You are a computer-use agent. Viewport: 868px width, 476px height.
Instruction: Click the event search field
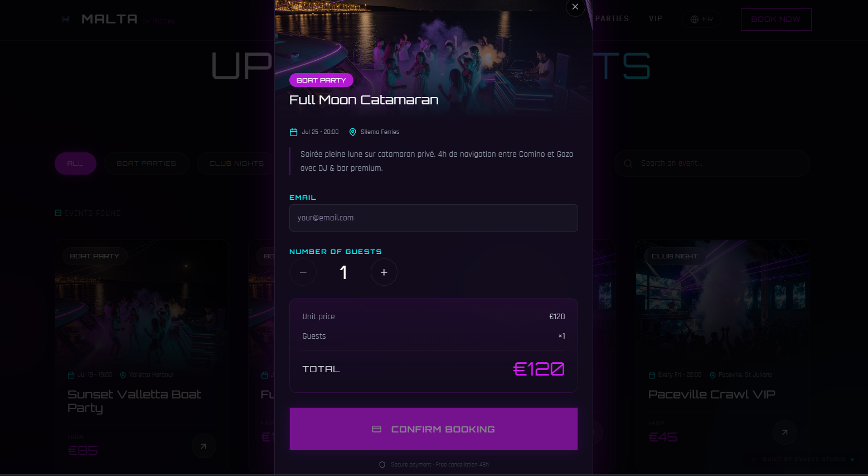tap(712, 164)
